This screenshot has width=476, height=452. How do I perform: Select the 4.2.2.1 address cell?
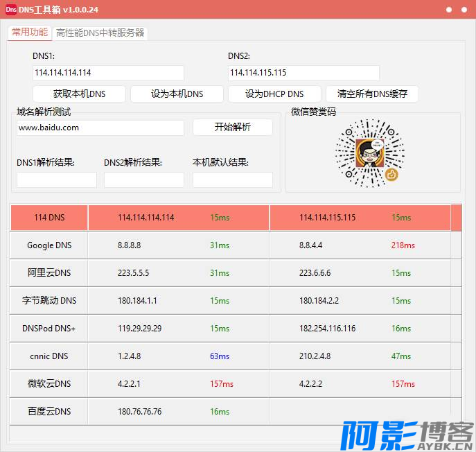[x=129, y=383]
